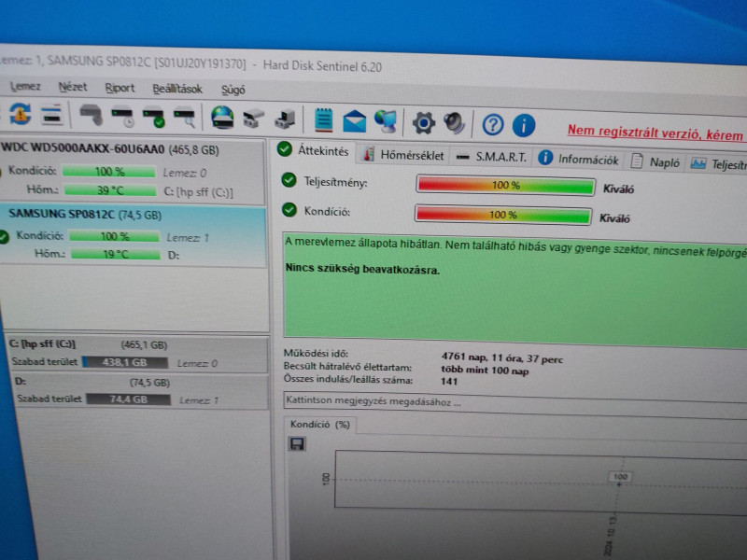
Task: Click the Teljesítmény 100 % gradient bar
Action: click(x=505, y=185)
